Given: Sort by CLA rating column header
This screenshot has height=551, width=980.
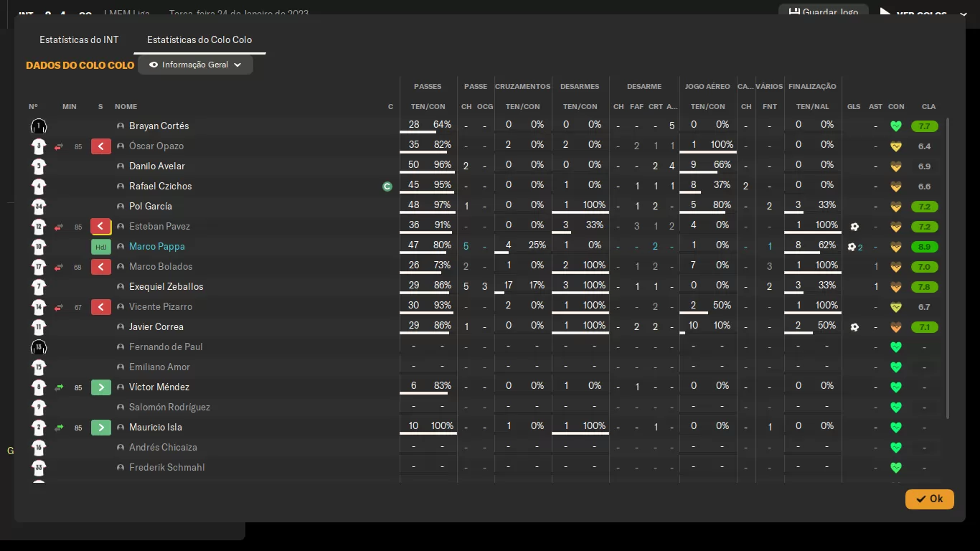Looking at the screenshot, I should tap(928, 107).
